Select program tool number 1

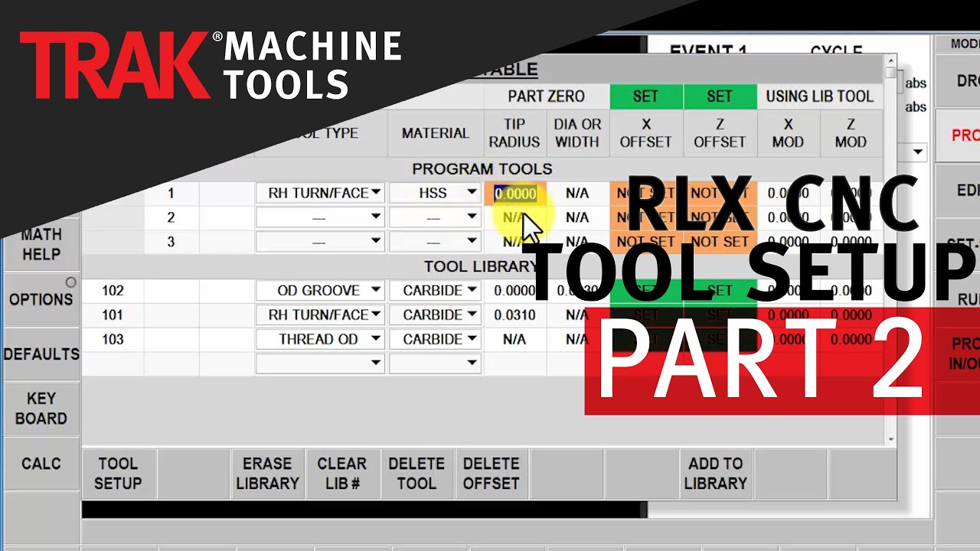click(x=171, y=194)
